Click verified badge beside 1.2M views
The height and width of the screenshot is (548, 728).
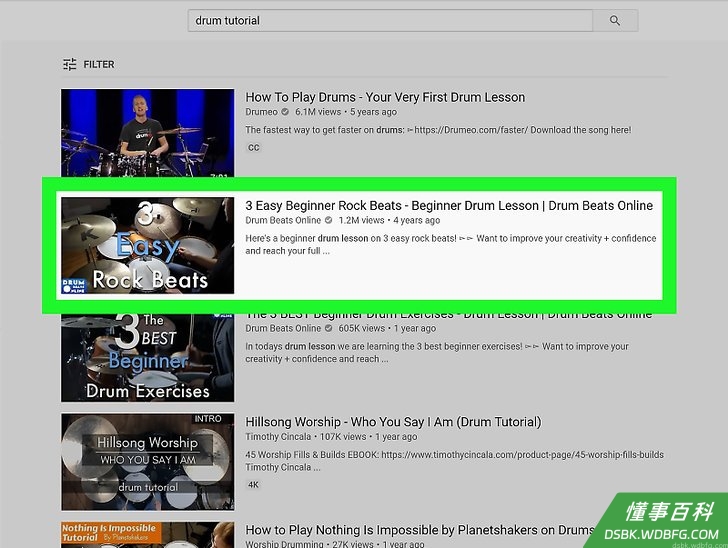click(x=328, y=220)
